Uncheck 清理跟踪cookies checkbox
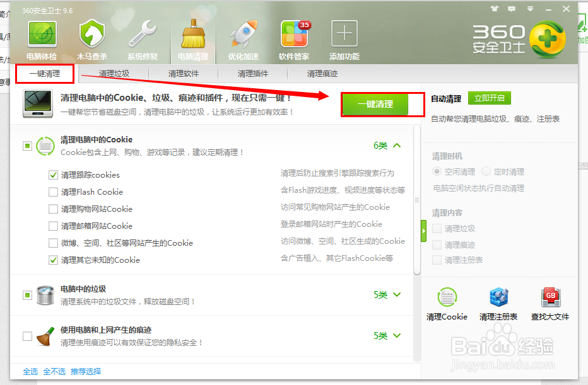The height and width of the screenshot is (385, 588). point(53,175)
